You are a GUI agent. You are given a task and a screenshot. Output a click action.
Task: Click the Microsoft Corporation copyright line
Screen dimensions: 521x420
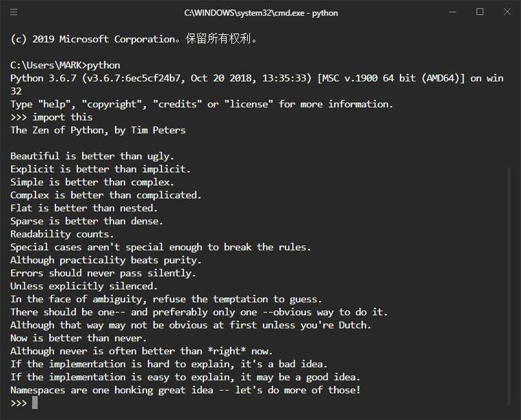click(134, 39)
